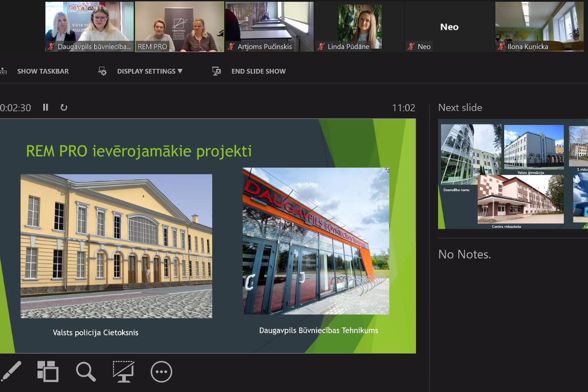Screen dimensions: 588x392
Task: Activate the zoom into slide magnifier
Action: tap(86, 372)
